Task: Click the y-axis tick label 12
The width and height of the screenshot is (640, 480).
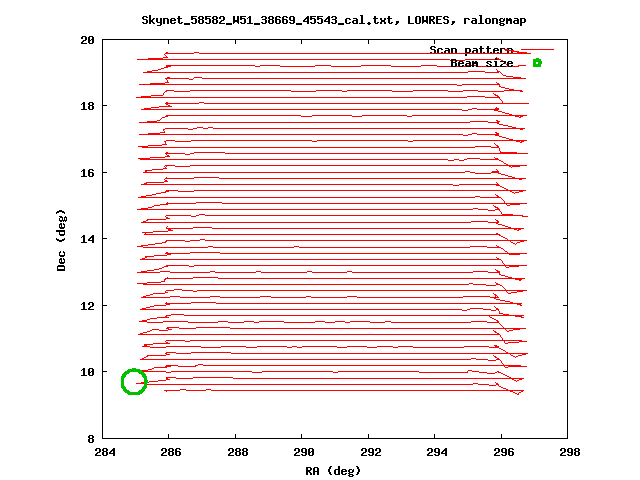Action: (x=87, y=306)
